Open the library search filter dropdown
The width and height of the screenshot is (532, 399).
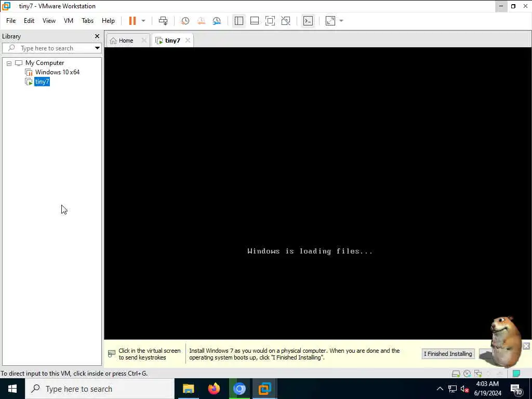pyautogui.click(x=97, y=48)
